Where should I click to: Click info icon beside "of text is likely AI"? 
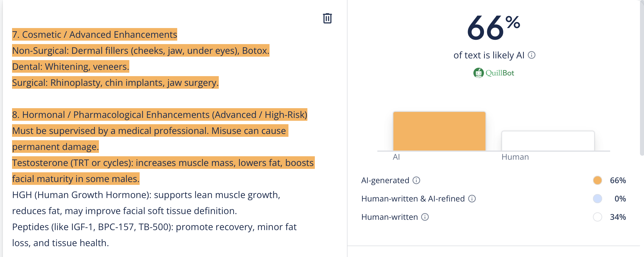(532, 55)
